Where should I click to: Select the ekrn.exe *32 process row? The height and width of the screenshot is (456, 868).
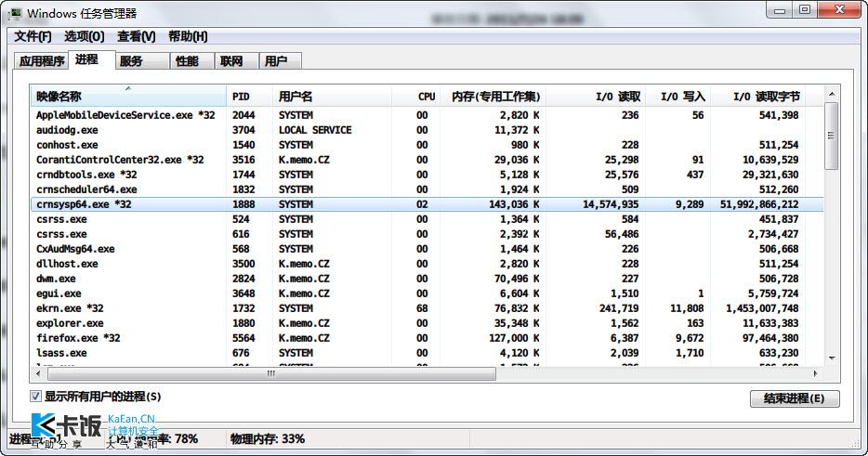pos(427,308)
